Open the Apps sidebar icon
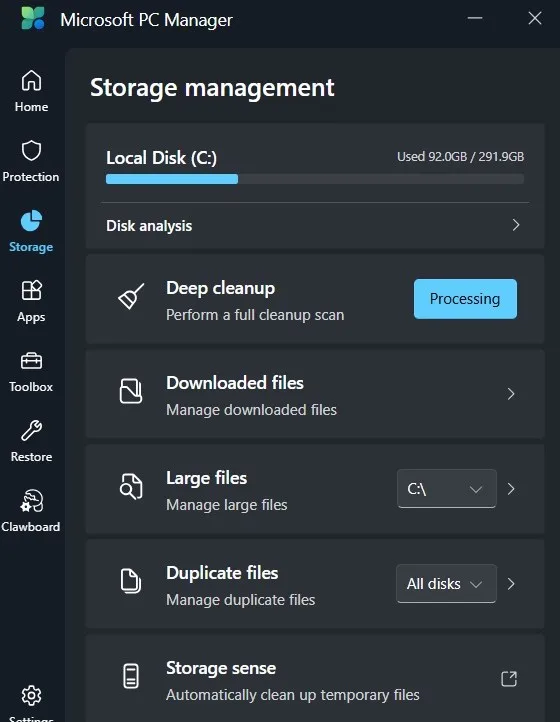 (31, 291)
